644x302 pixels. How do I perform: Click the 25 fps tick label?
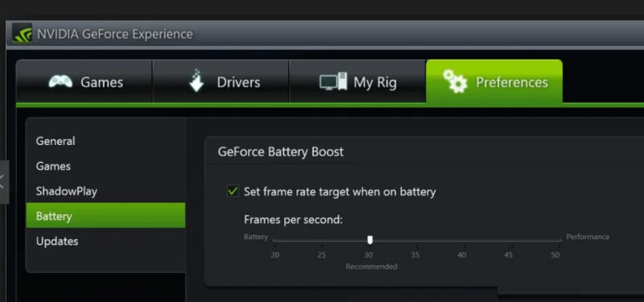point(321,255)
